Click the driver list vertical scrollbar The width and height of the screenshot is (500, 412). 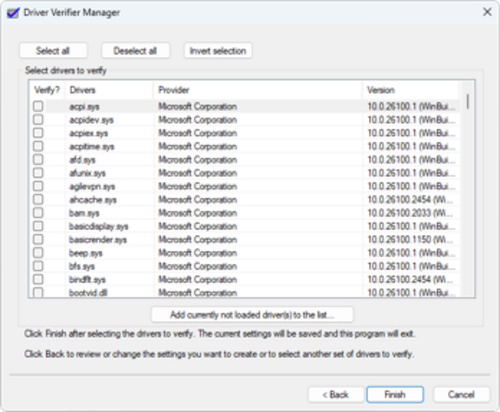coord(468,188)
